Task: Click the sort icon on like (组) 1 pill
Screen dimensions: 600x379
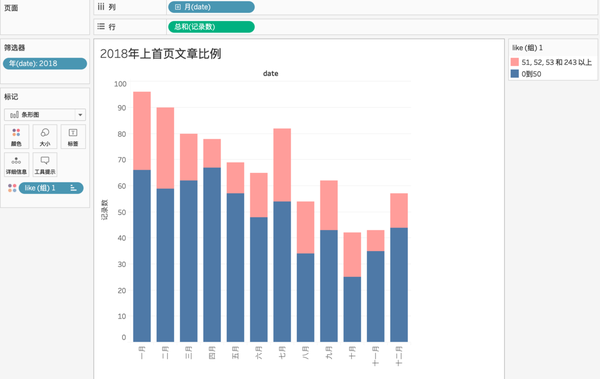Action: pyautogui.click(x=73, y=188)
